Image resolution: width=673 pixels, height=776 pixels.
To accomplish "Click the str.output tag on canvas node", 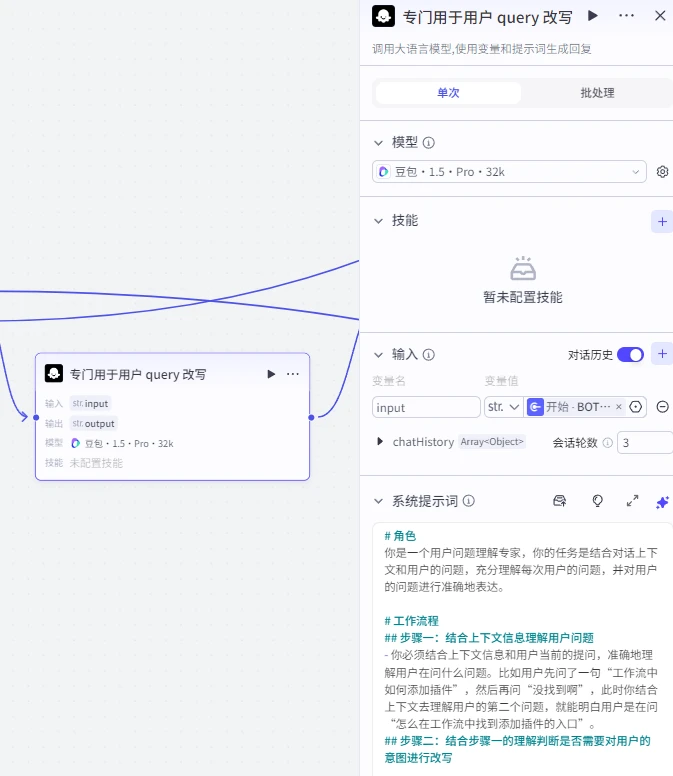I will (94, 424).
